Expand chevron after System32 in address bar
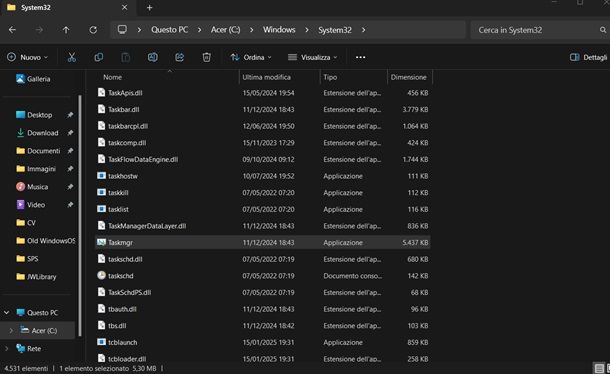 pos(363,30)
